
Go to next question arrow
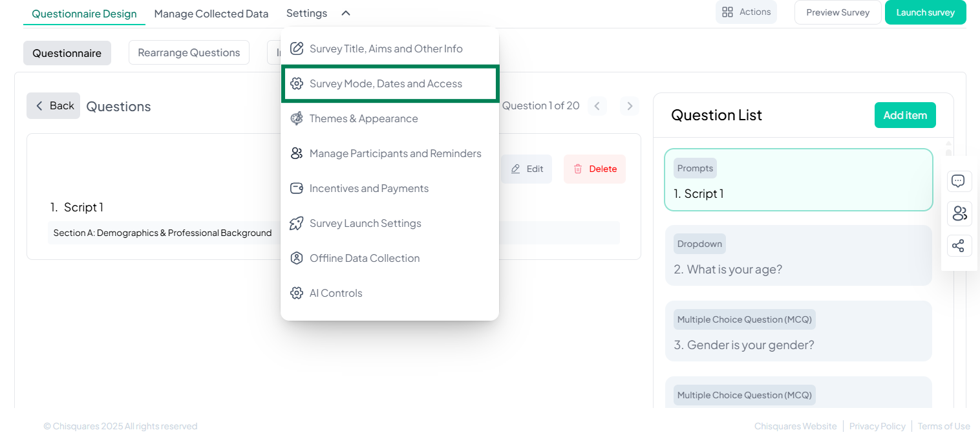629,106
